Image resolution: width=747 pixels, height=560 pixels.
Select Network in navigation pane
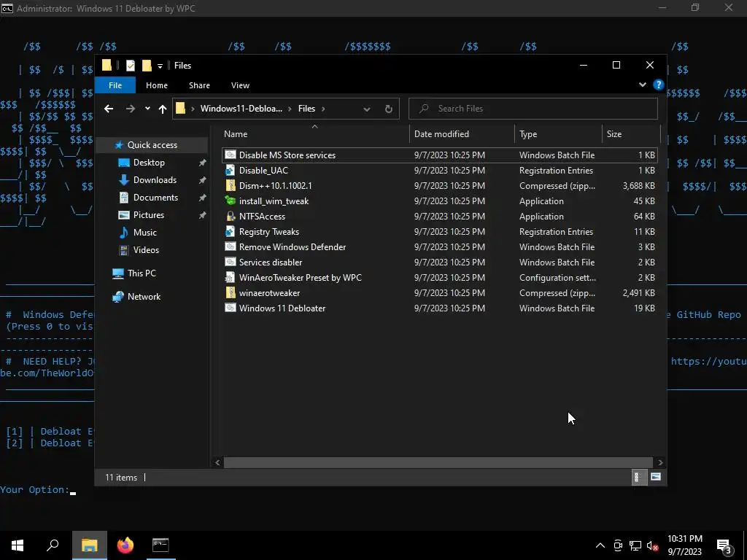click(144, 297)
